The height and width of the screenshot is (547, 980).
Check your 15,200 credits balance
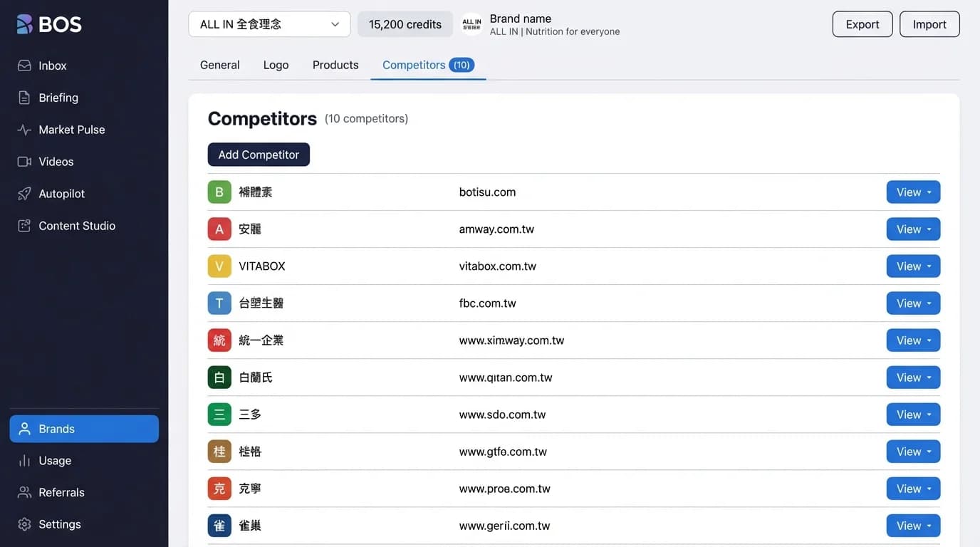405,24
